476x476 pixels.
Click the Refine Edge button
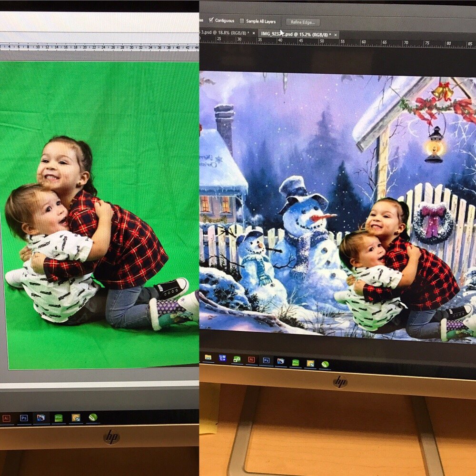click(x=303, y=22)
